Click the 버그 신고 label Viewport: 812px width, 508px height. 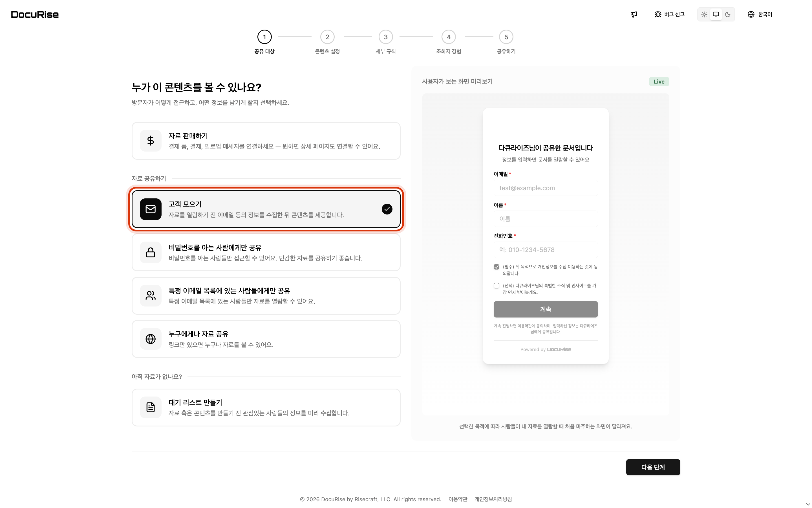[674, 14]
